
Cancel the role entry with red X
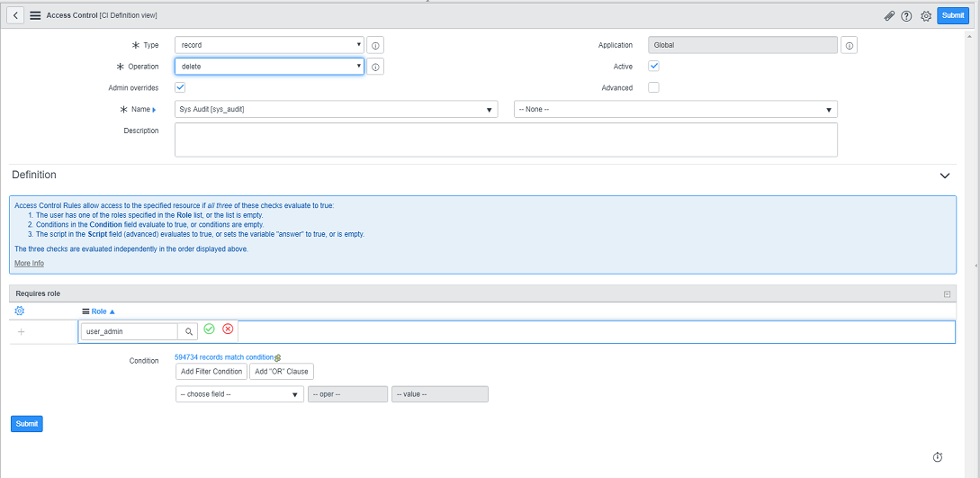228,330
